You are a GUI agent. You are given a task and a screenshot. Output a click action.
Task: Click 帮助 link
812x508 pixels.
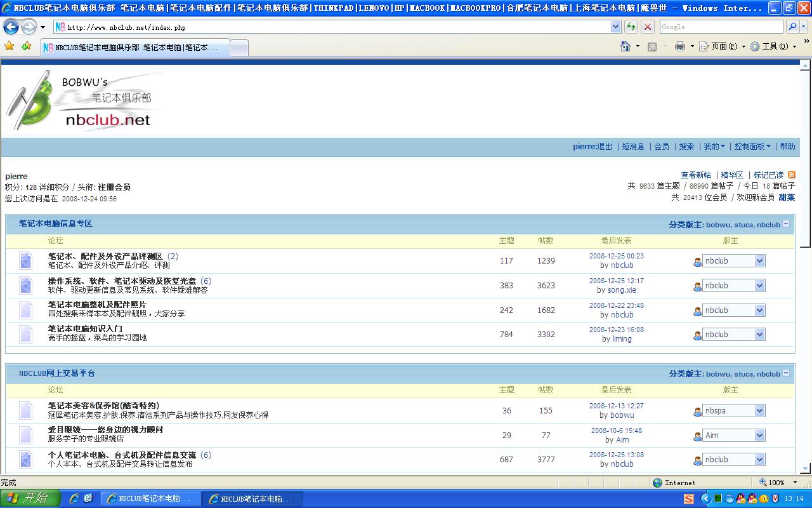[787, 147]
